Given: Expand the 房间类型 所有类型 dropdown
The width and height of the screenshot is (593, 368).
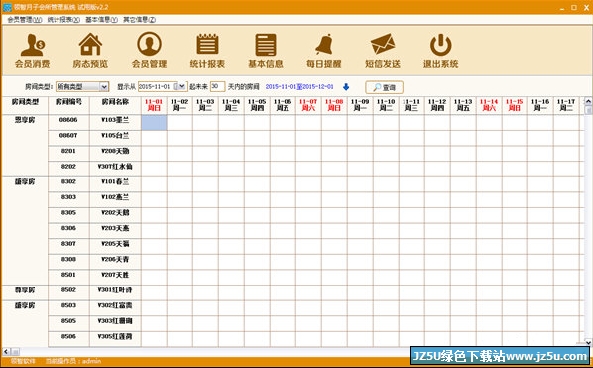Looking at the screenshot, I should coord(104,87).
